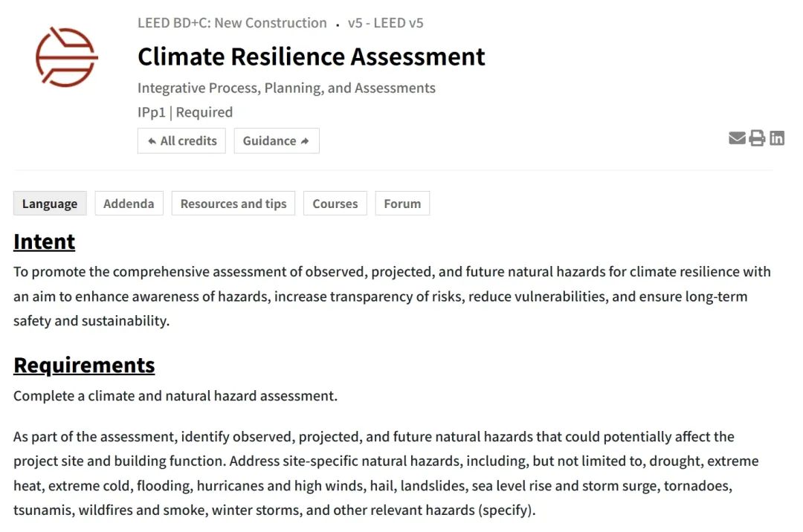803x532 pixels.
Task: Click the v5 - LEED v5 version label
Action: [x=385, y=23]
